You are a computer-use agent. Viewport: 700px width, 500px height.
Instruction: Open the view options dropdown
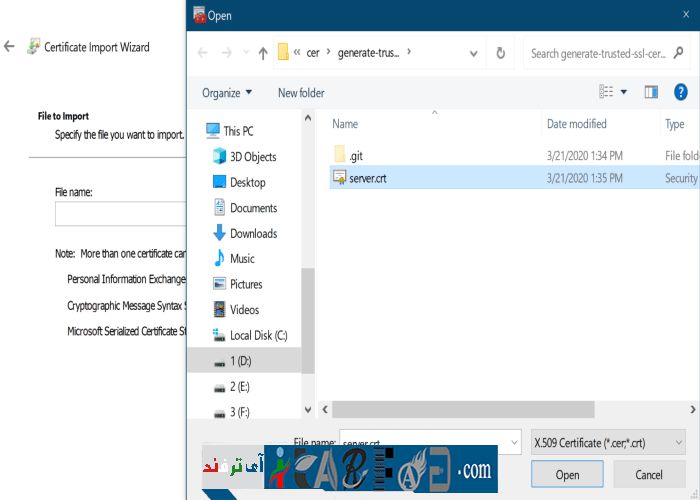click(623, 92)
